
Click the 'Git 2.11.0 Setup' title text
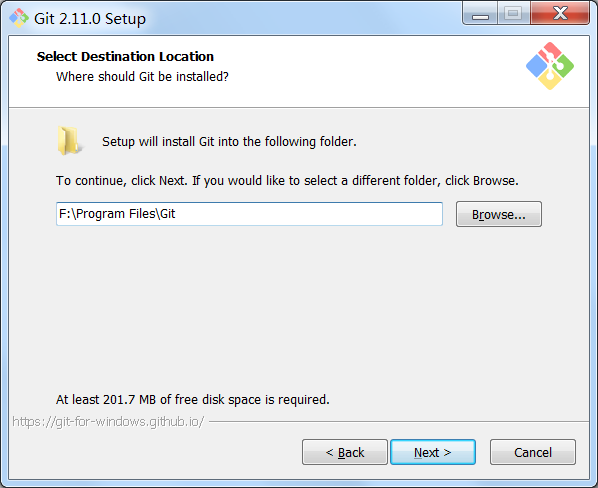(90, 19)
